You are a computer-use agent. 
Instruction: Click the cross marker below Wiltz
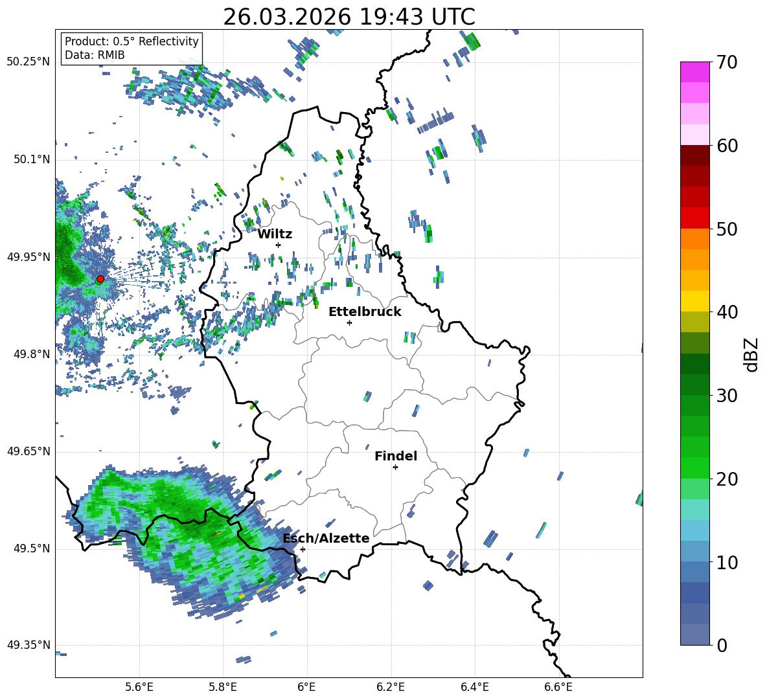pos(279,245)
